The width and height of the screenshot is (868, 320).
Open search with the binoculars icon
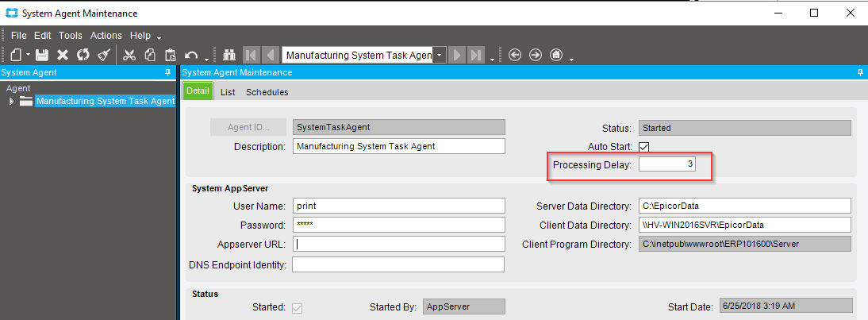pyautogui.click(x=229, y=55)
